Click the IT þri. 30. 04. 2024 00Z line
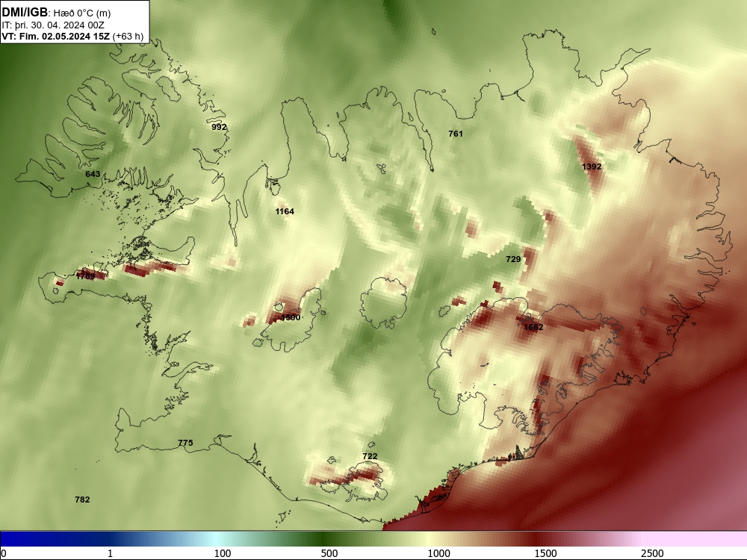Viewport: 747px width, 560px height. pyautogui.click(x=53, y=25)
